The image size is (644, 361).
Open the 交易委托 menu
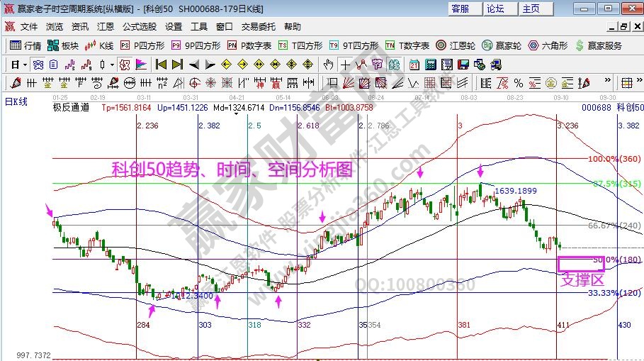tap(259, 27)
